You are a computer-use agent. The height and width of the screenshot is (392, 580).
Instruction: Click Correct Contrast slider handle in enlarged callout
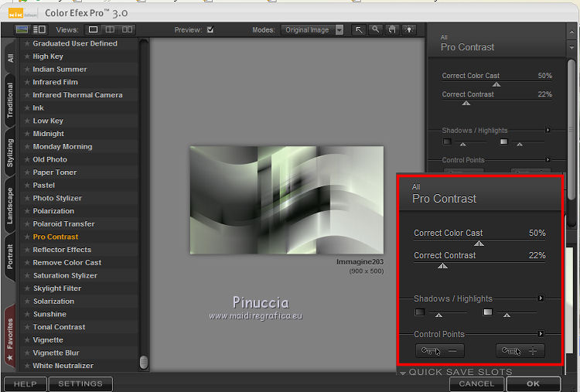coord(443,265)
